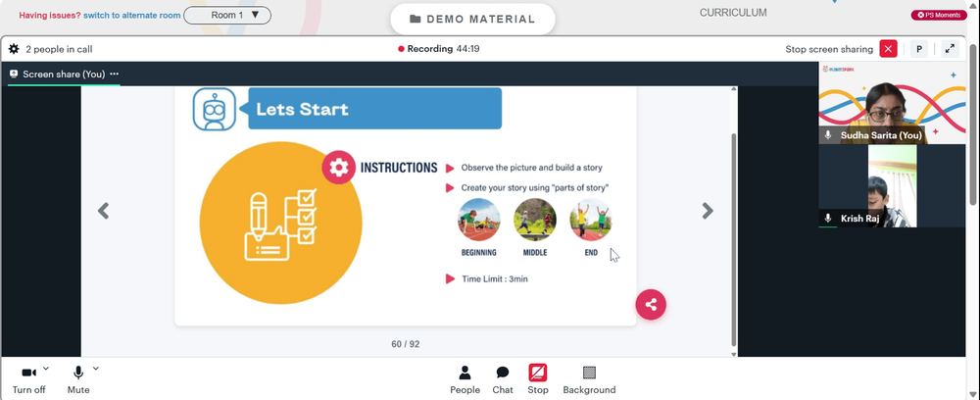Click the INSTRUCTIONS heading
This screenshot has height=400, width=980.
pos(399,168)
